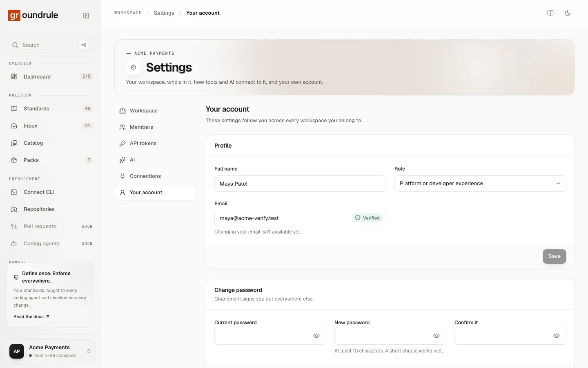Click the Confirm it field

(x=510, y=336)
